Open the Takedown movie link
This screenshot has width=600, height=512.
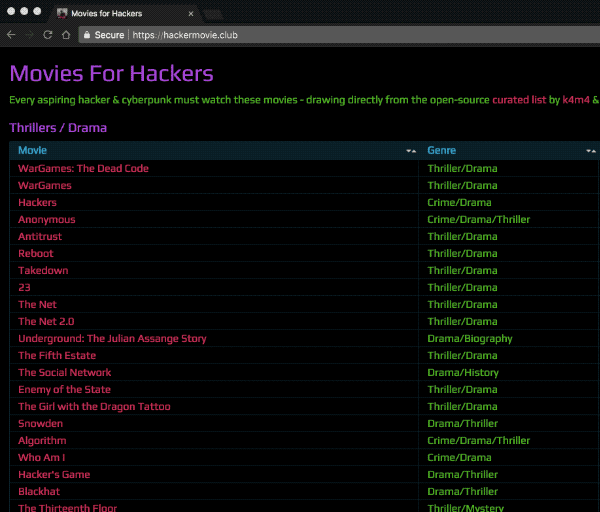point(43,271)
